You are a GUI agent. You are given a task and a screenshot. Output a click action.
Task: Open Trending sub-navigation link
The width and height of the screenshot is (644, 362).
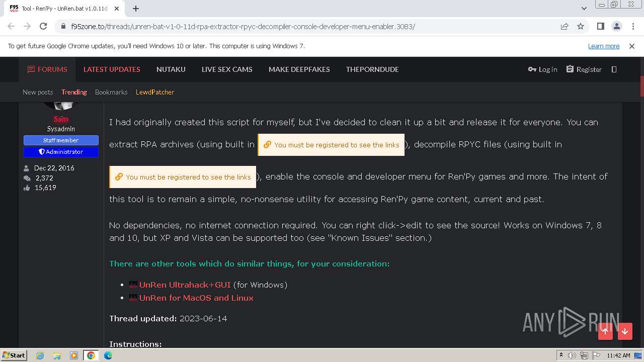(x=74, y=92)
